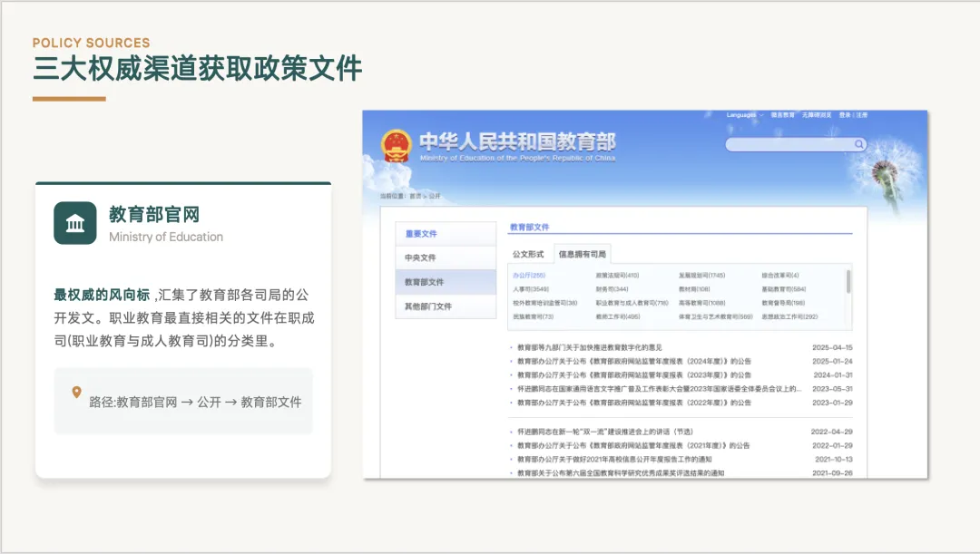Viewport: 980px width, 554px height.
Task: Open 怀进鹏 speech on 国家通用语言文字推广普及 meeting
Action: point(659,388)
